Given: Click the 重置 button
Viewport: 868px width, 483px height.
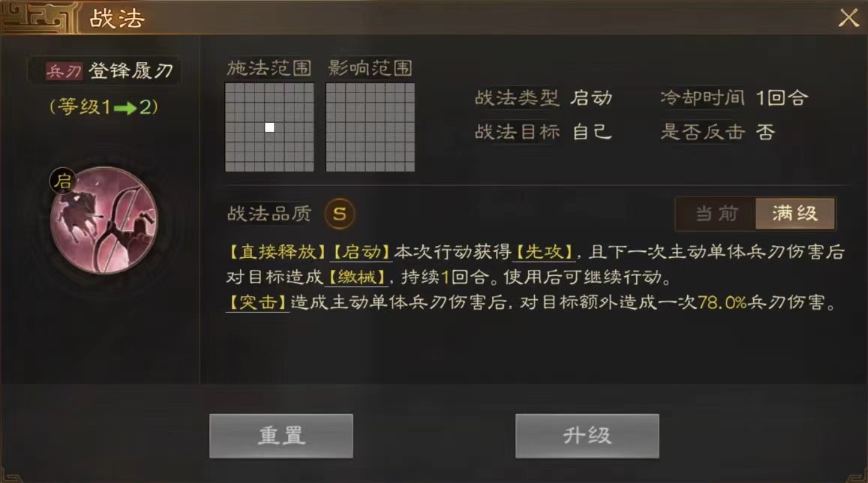Looking at the screenshot, I should point(281,436).
